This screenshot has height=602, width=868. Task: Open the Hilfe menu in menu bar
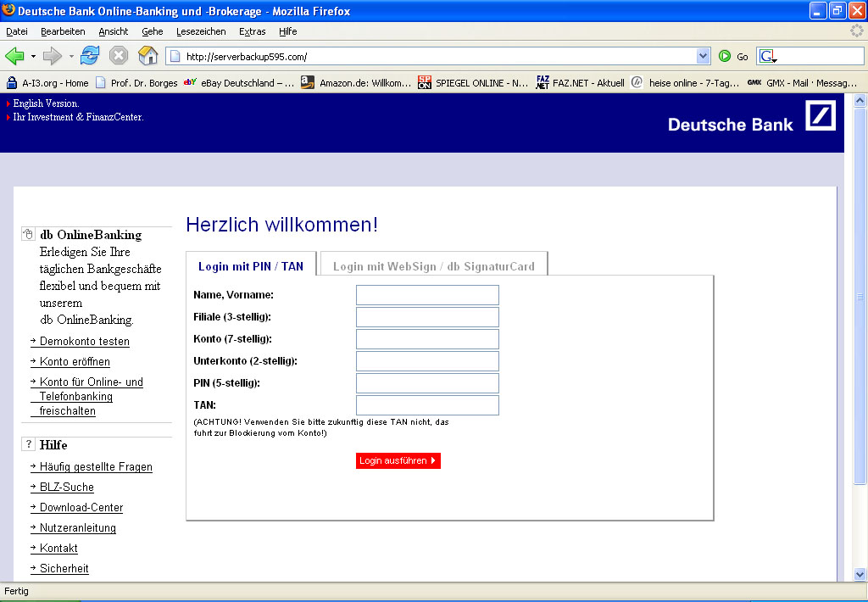point(288,31)
